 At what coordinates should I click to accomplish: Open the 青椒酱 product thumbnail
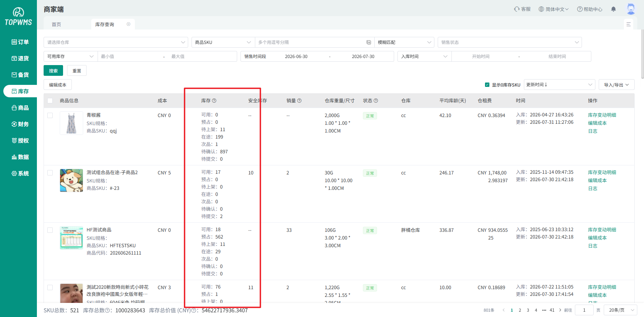coord(71,123)
